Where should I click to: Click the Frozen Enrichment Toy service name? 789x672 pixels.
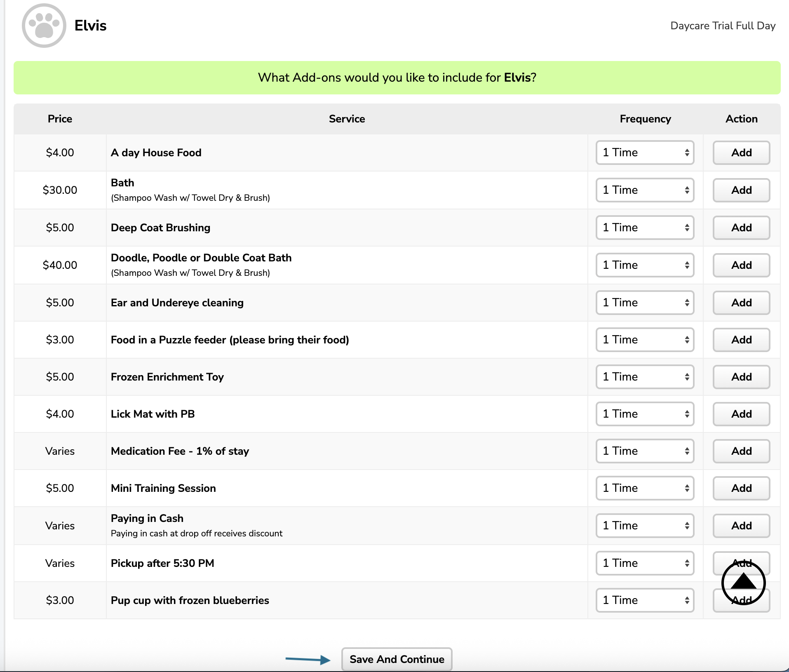(167, 377)
